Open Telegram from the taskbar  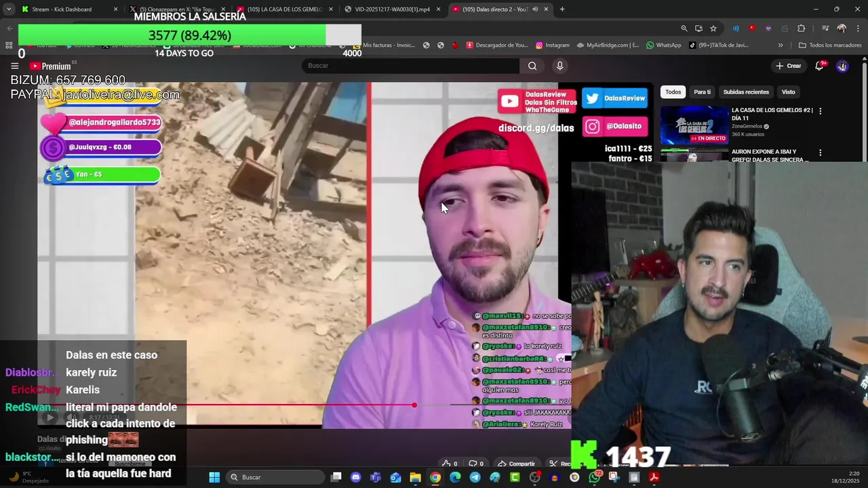[475, 477]
